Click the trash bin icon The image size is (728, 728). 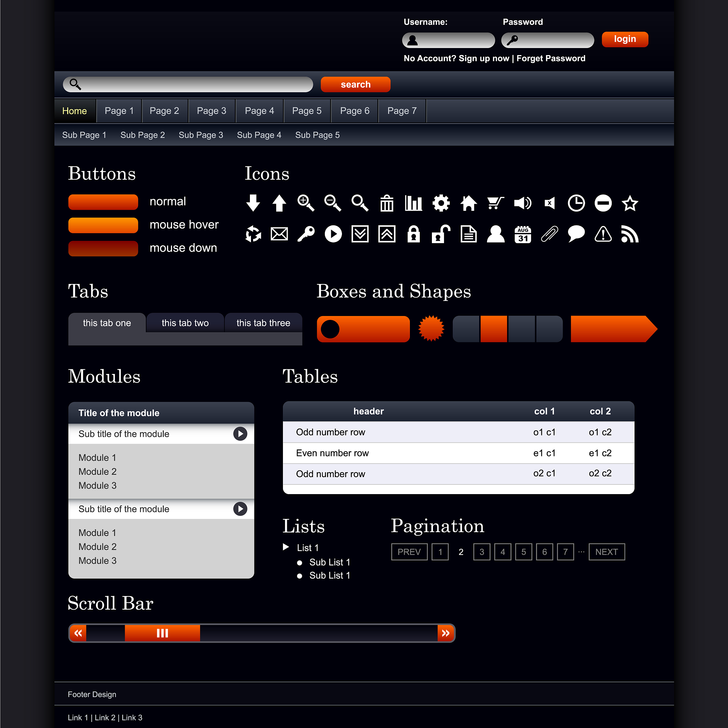click(387, 203)
